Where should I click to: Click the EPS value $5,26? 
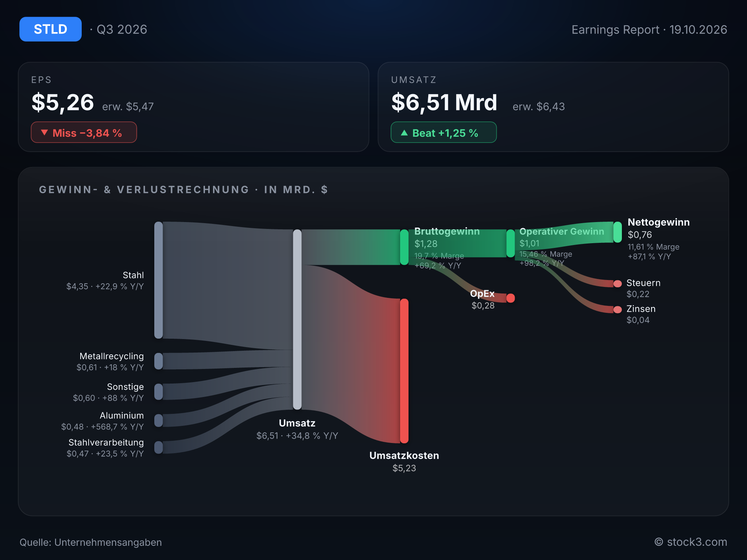[x=63, y=102]
